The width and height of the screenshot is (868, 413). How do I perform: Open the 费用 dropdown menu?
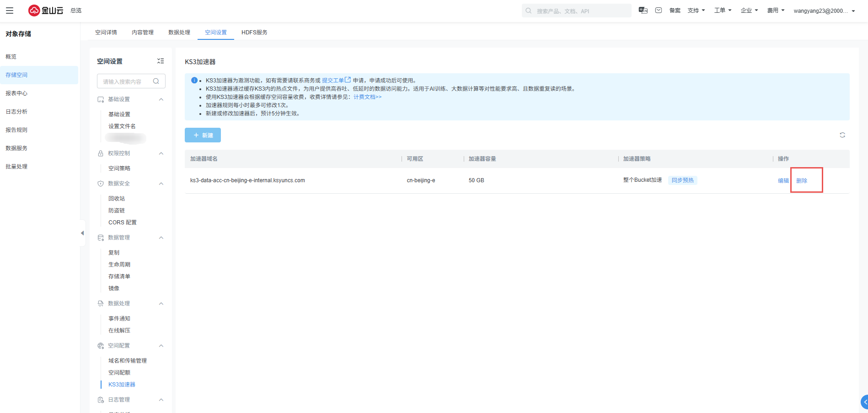tap(776, 11)
